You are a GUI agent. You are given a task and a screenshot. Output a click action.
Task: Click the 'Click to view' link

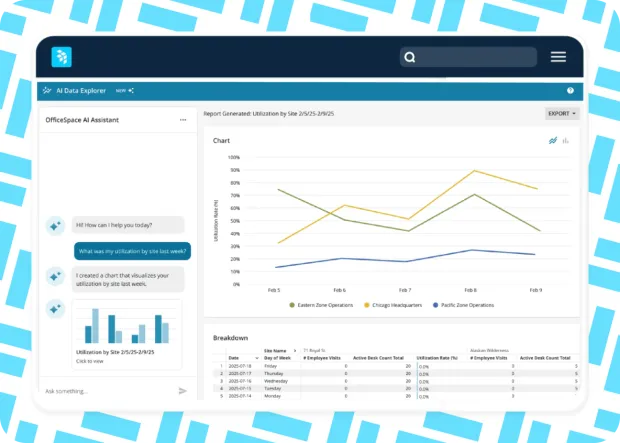(x=90, y=360)
